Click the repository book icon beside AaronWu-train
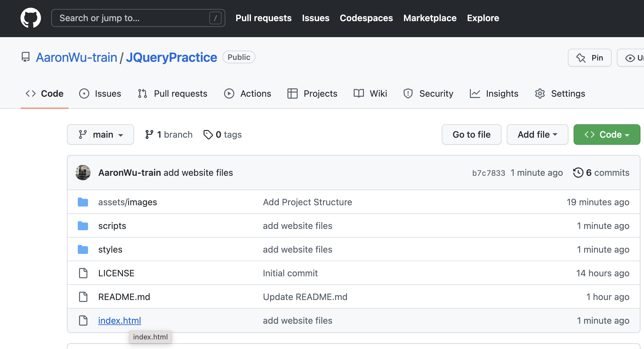 pyautogui.click(x=26, y=57)
